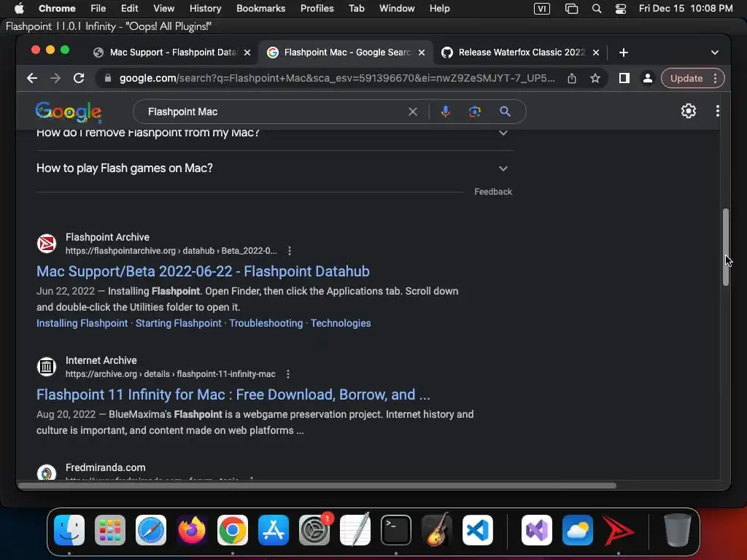This screenshot has height=560, width=747.
Task: Launch Firefox from the Dock
Action: pos(192,530)
